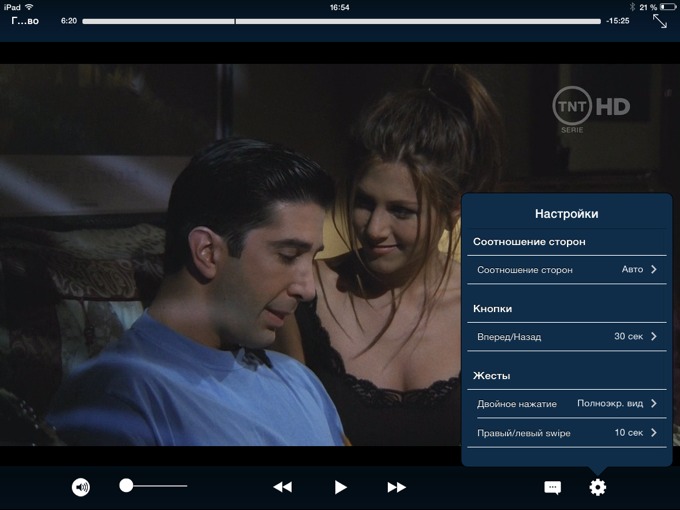The height and width of the screenshot is (510, 680).
Task: Tap the Wi-Fi icon in status bar
Action: [x=29, y=7]
